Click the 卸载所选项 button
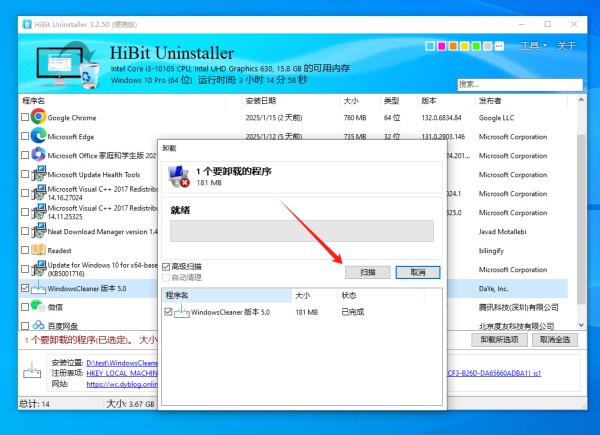600x435 pixels. point(499,340)
